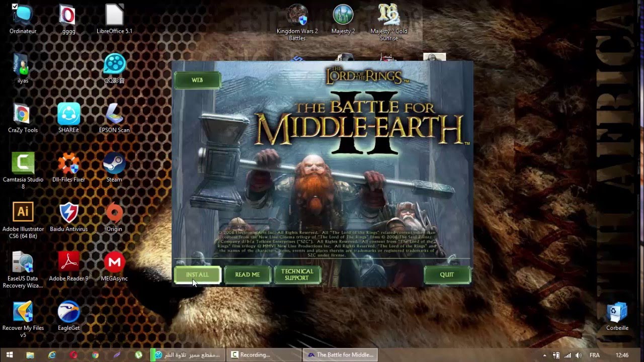
Task: Open Dll-Files Fixer icon
Action: (x=68, y=167)
